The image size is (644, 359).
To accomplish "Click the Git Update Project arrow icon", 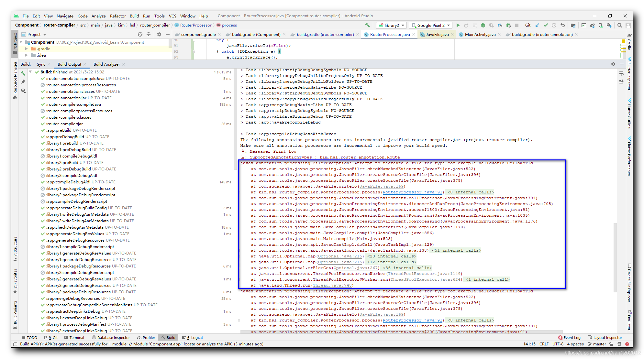I will 537,25.
